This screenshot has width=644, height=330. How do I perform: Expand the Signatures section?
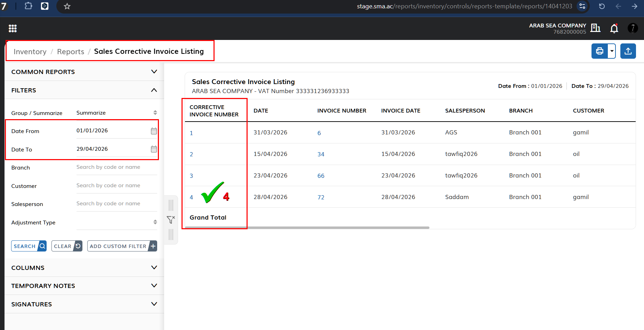84,304
